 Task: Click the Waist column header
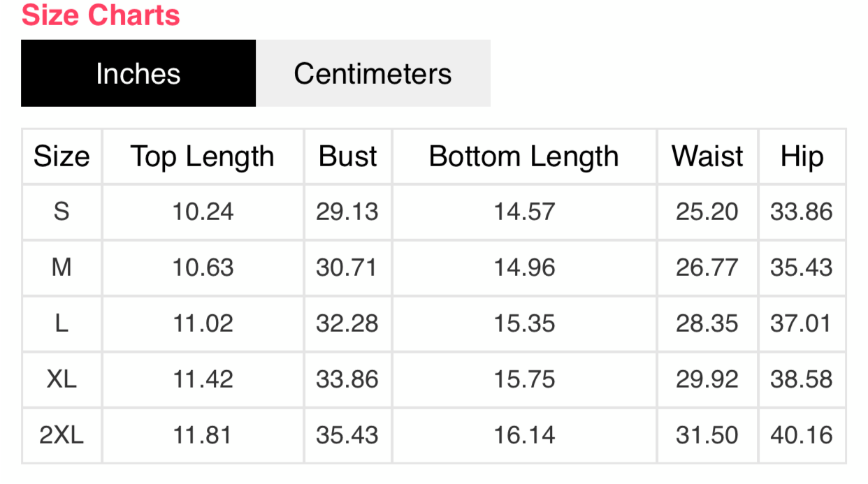pos(707,156)
